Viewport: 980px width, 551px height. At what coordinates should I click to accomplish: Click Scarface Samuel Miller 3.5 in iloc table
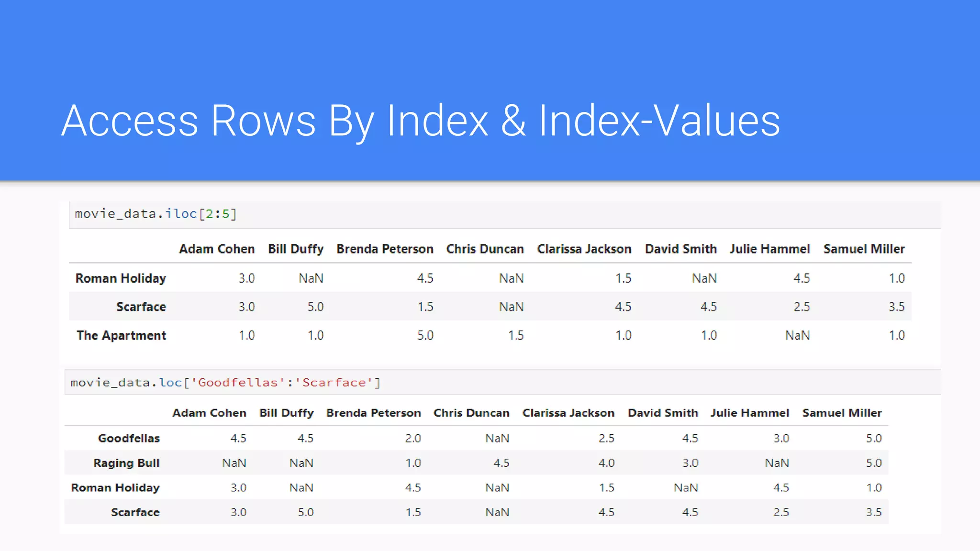tap(897, 307)
